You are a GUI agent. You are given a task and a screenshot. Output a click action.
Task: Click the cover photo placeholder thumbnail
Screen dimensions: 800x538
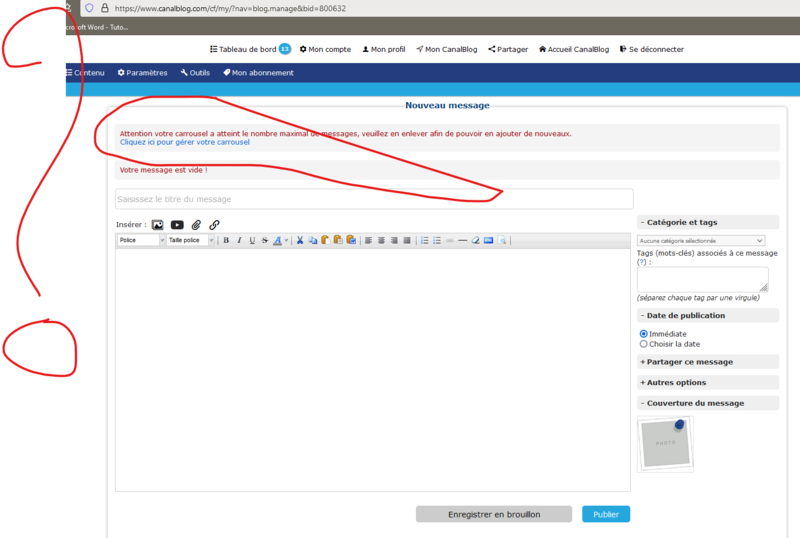point(665,444)
